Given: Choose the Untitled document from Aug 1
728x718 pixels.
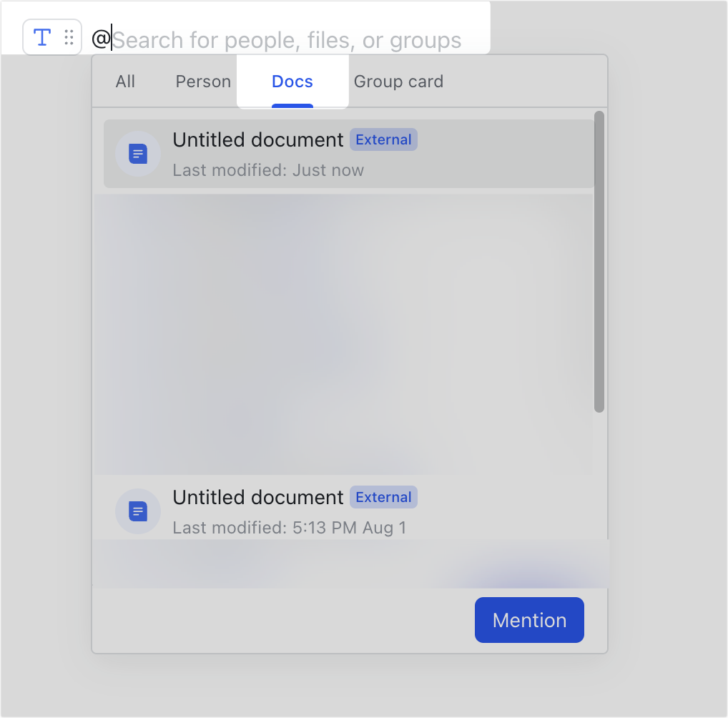Looking at the screenshot, I should click(x=257, y=497).
